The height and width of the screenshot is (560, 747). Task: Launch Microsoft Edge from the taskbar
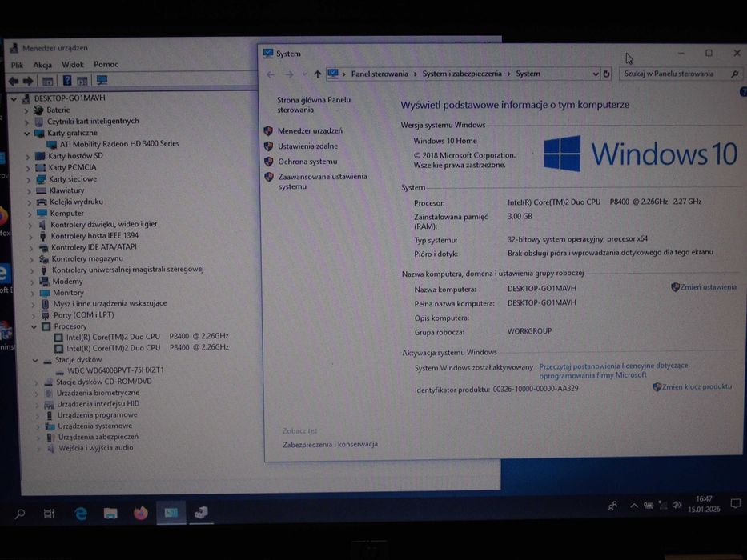pos(81,514)
